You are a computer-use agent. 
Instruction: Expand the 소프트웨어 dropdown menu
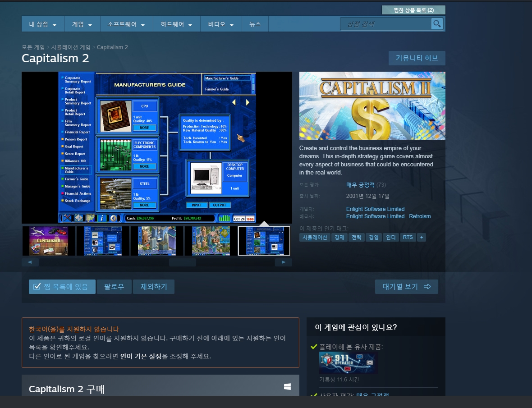coord(126,24)
